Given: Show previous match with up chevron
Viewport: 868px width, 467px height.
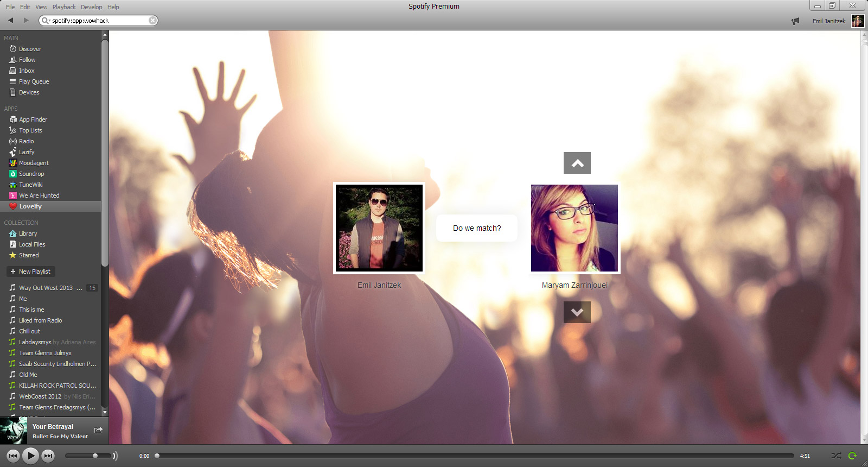Looking at the screenshot, I should click(x=577, y=163).
